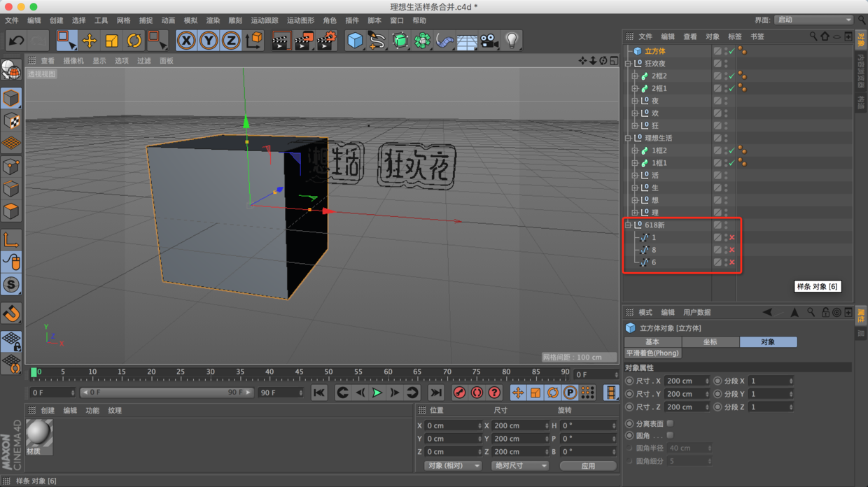Viewport: 868px width, 487px height.
Task: Switch to Model mode icon
Action: point(10,98)
